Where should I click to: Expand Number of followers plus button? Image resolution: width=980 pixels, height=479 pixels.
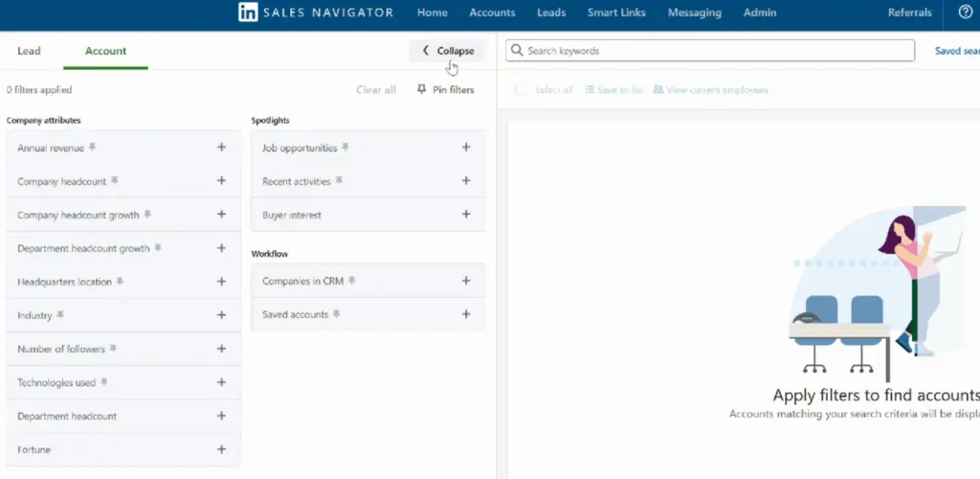pyautogui.click(x=221, y=349)
